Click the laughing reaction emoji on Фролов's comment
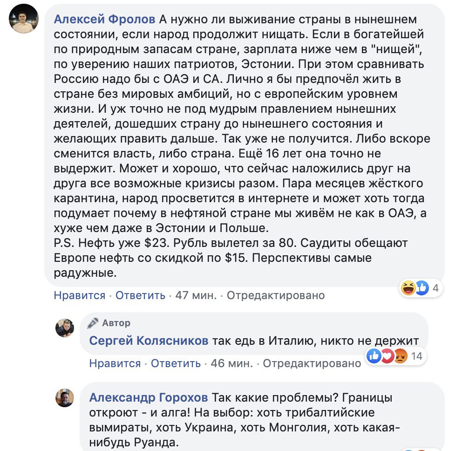 click(x=408, y=288)
